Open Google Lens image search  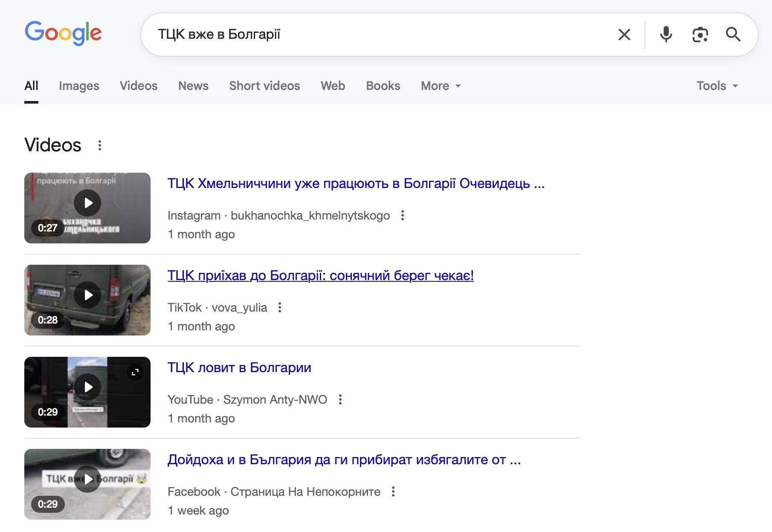[x=700, y=35]
